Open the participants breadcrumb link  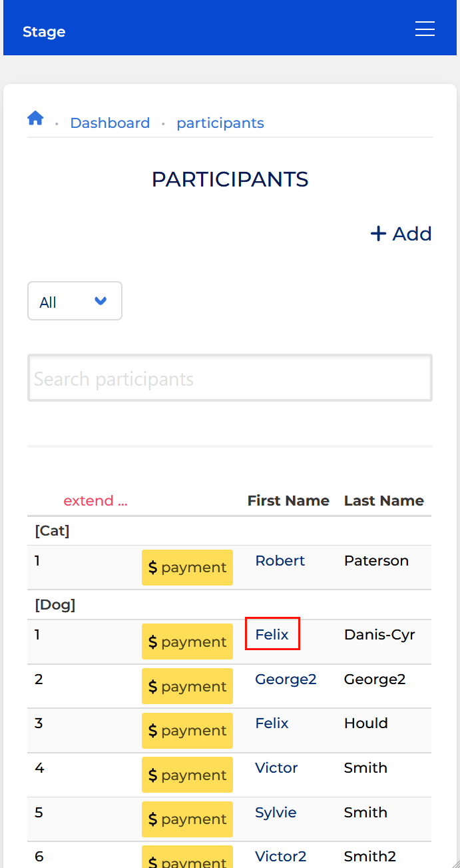(x=220, y=123)
